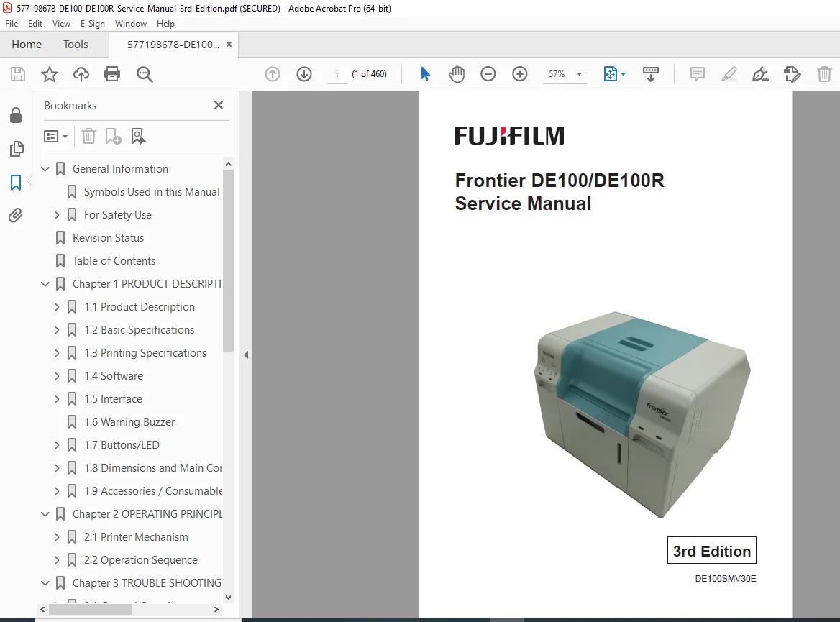
Task: Zoom out with minus icon
Action: (x=488, y=74)
